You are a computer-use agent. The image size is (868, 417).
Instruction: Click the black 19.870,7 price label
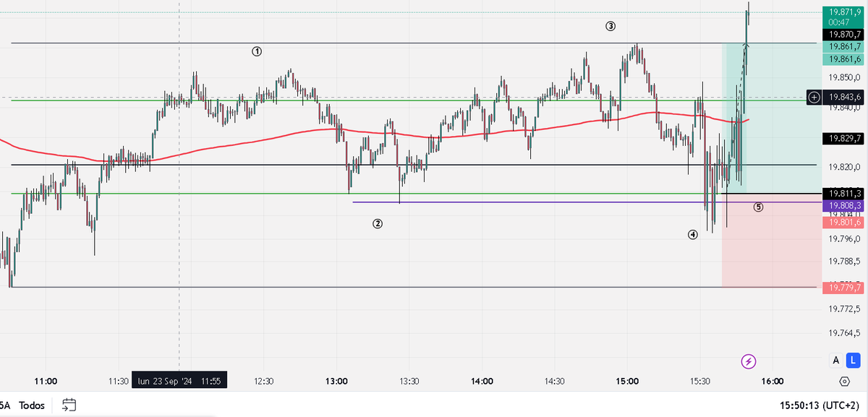click(x=845, y=34)
